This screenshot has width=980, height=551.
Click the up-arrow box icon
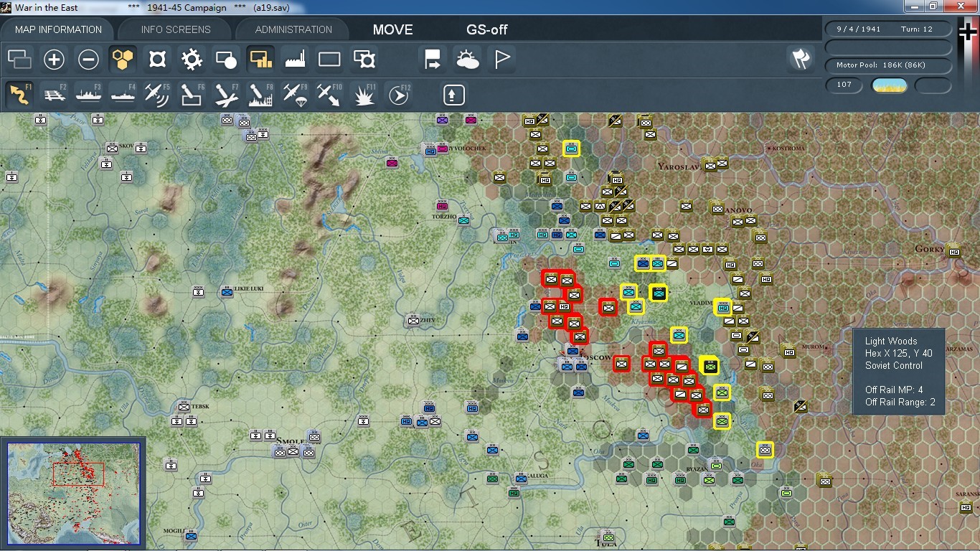tap(453, 95)
